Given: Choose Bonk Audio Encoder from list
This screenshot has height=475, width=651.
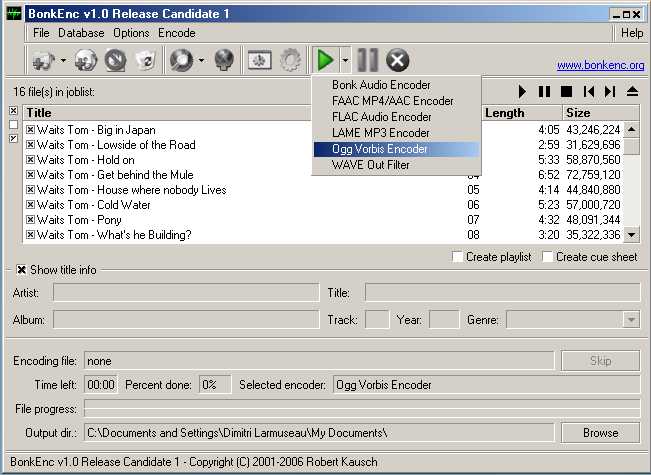Looking at the screenshot, I should (x=396, y=85).
